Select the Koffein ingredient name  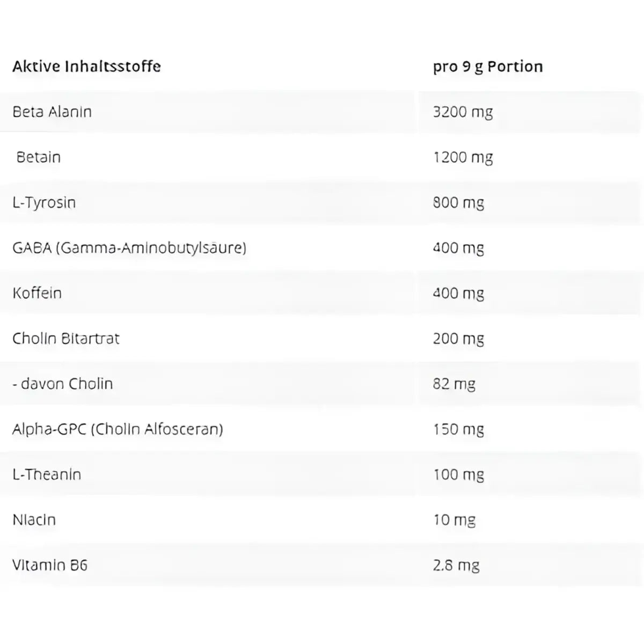37,293
